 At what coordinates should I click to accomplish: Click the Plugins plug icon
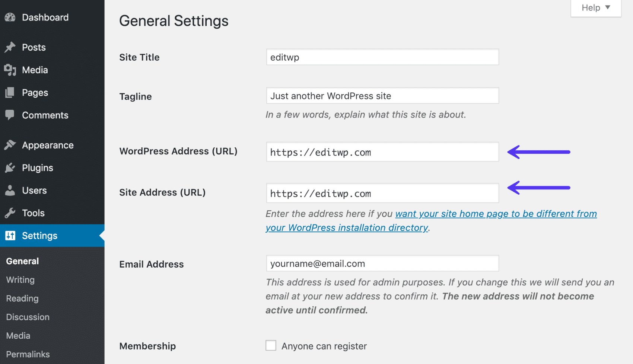click(x=10, y=167)
